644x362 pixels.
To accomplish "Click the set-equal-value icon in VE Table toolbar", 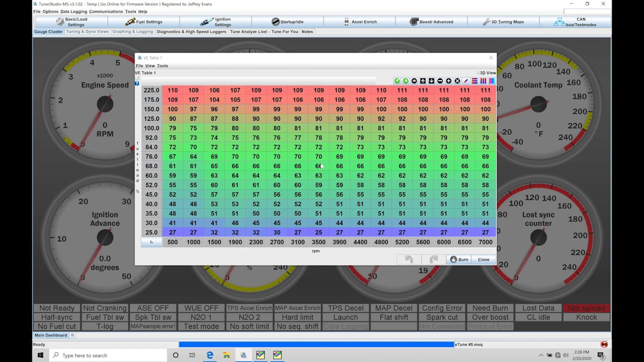I will pyautogui.click(x=414, y=80).
